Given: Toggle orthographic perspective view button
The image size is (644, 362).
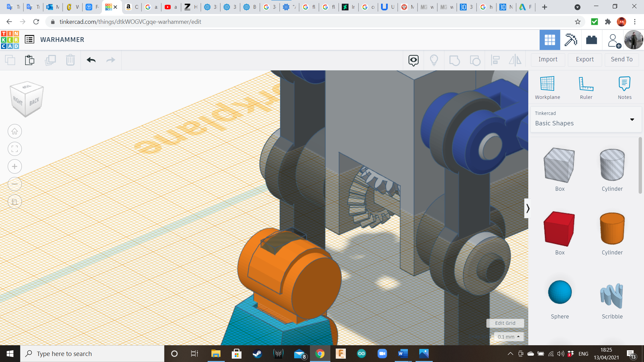Looking at the screenshot, I should 15,202.
